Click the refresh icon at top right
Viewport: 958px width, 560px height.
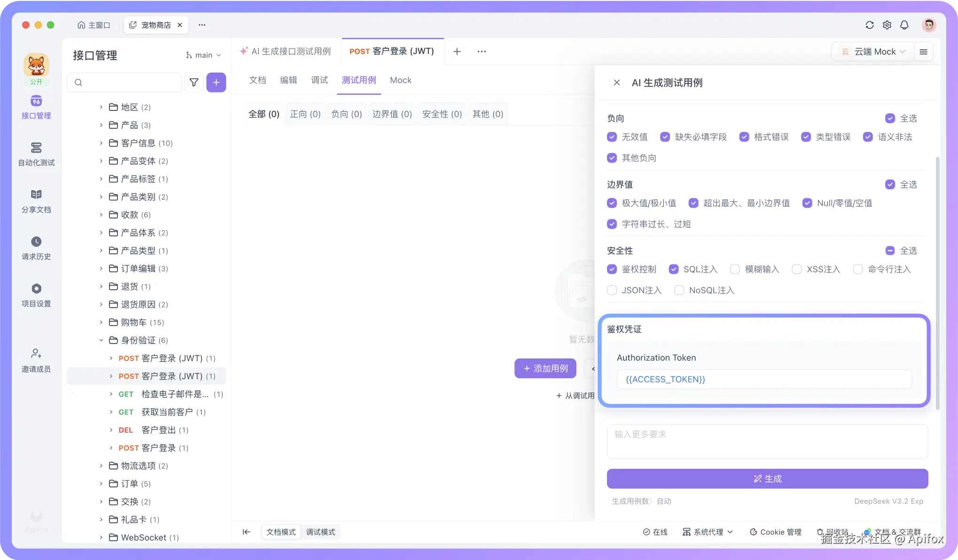[x=869, y=25]
